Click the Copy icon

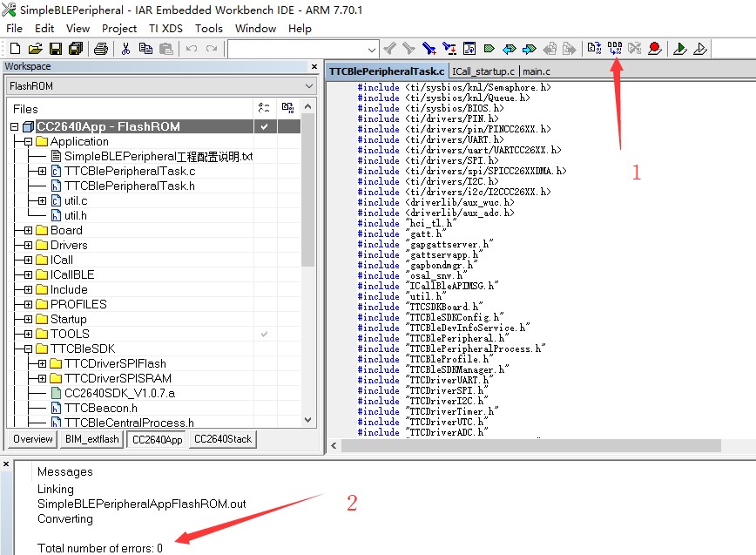tap(145, 49)
